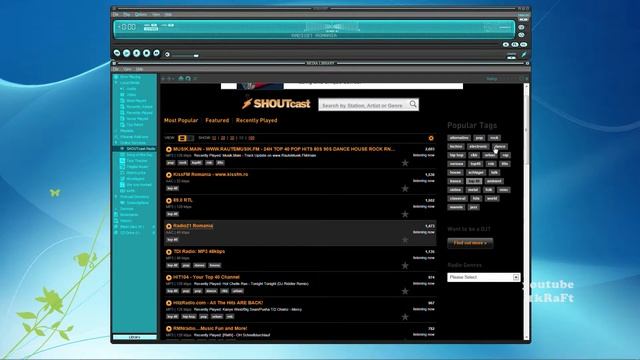Screen dimensions: 640x360
Task: Click the ambient tag in Popular Tags
Action: pos(494,181)
